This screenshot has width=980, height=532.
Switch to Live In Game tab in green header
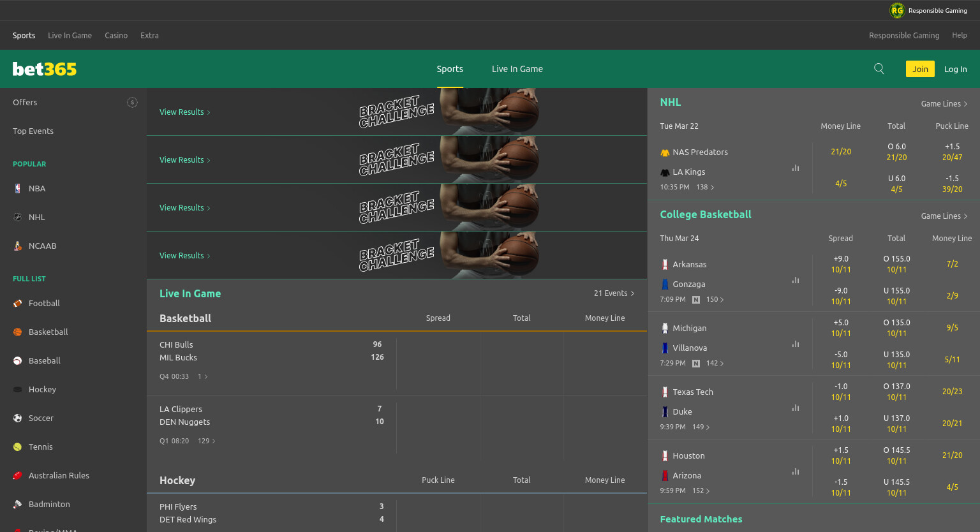pyautogui.click(x=517, y=69)
